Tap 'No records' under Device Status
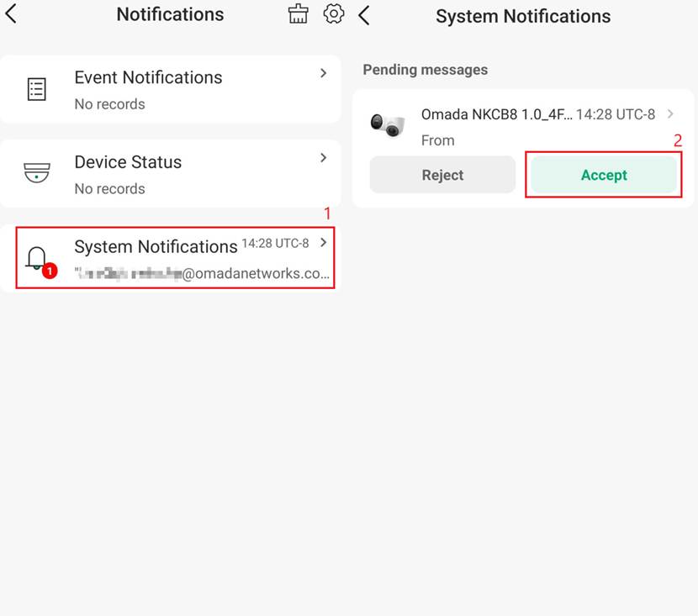 pyautogui.click(x=109, y=188)
